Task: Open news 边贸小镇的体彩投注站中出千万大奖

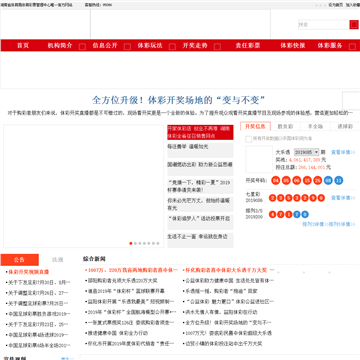Action: [224, 344]
